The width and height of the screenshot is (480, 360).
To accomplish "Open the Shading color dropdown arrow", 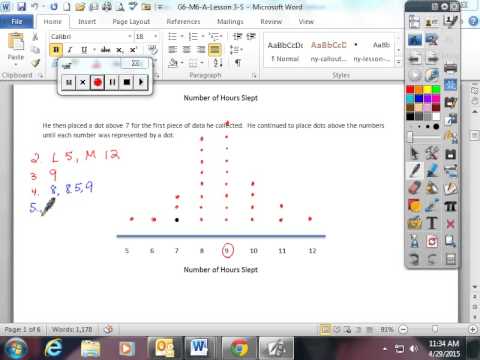I will point(182,63).
